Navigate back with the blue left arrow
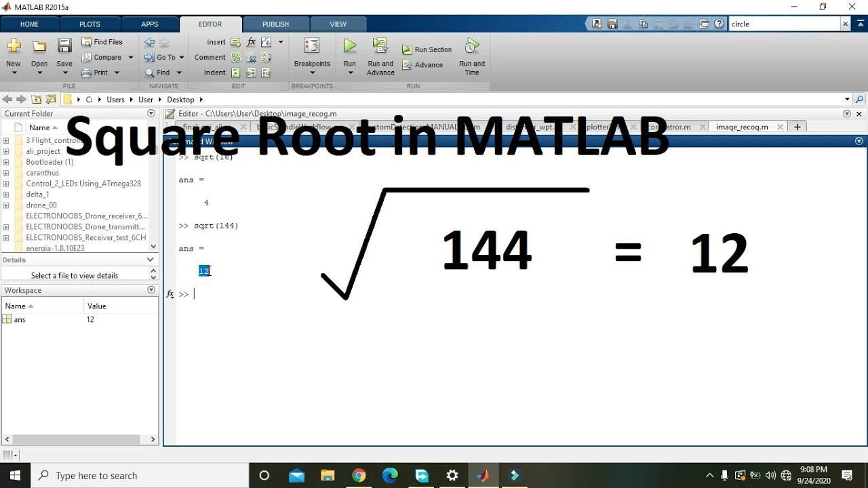 pos(149,42)
